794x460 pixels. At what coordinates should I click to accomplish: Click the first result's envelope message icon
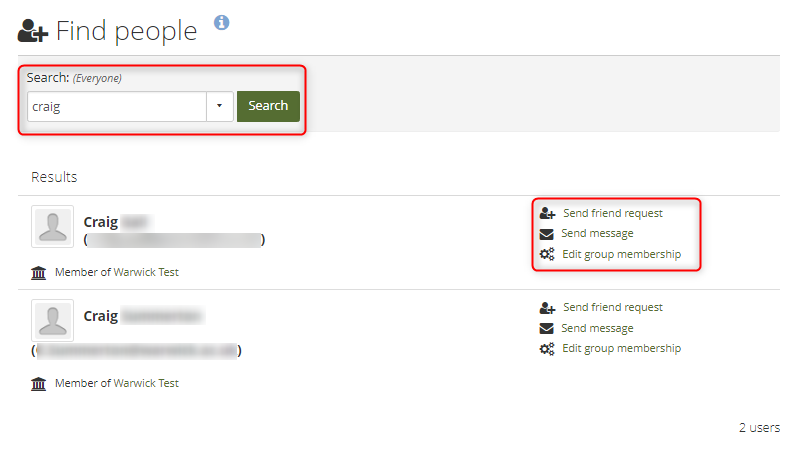[x=547, y=234]
